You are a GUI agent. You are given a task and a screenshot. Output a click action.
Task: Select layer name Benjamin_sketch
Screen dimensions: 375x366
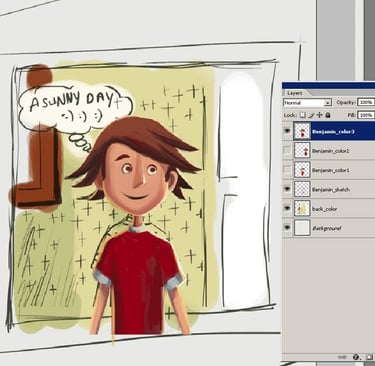[331, 190]
